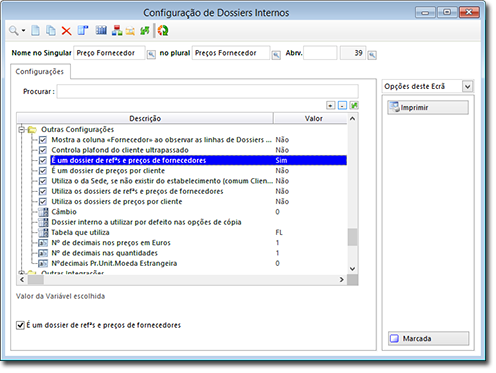Click the horizontal scrollbar thumb

(x=35, y=280)
